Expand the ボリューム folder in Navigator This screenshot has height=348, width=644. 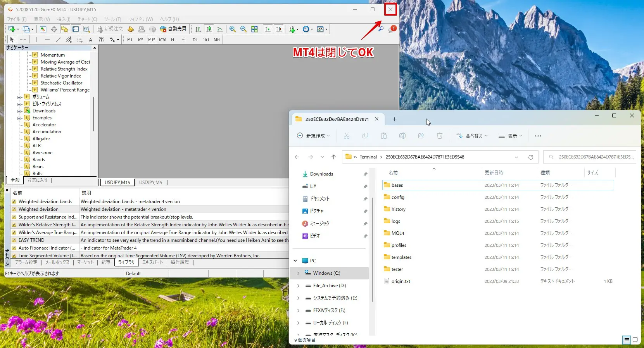19,97
